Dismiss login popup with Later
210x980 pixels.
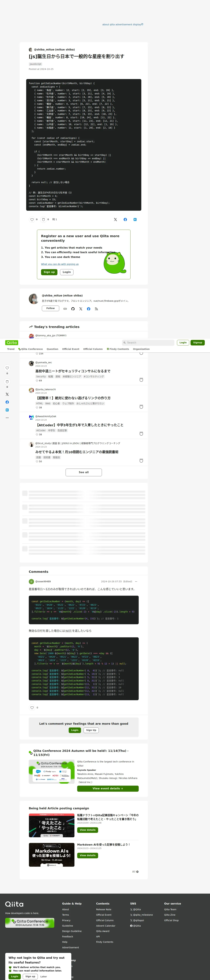point(44,976)
